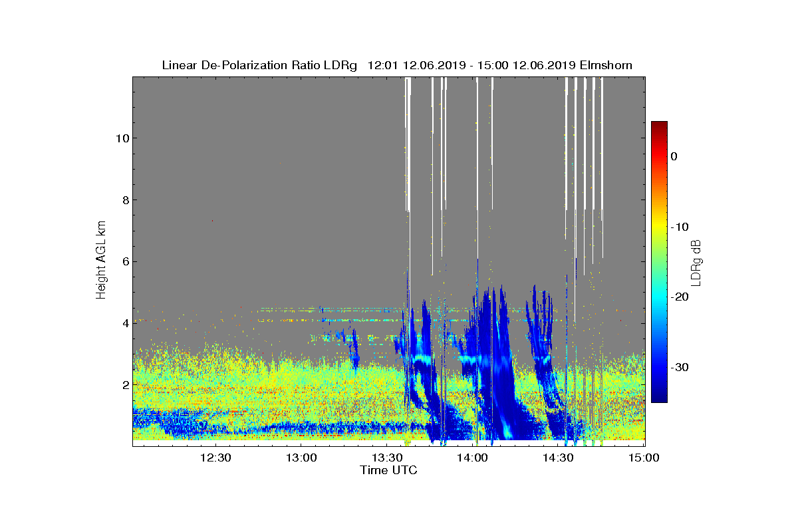
Task: Click the 'Time UTC' x-axis label
Action: (x=388, y=470)
